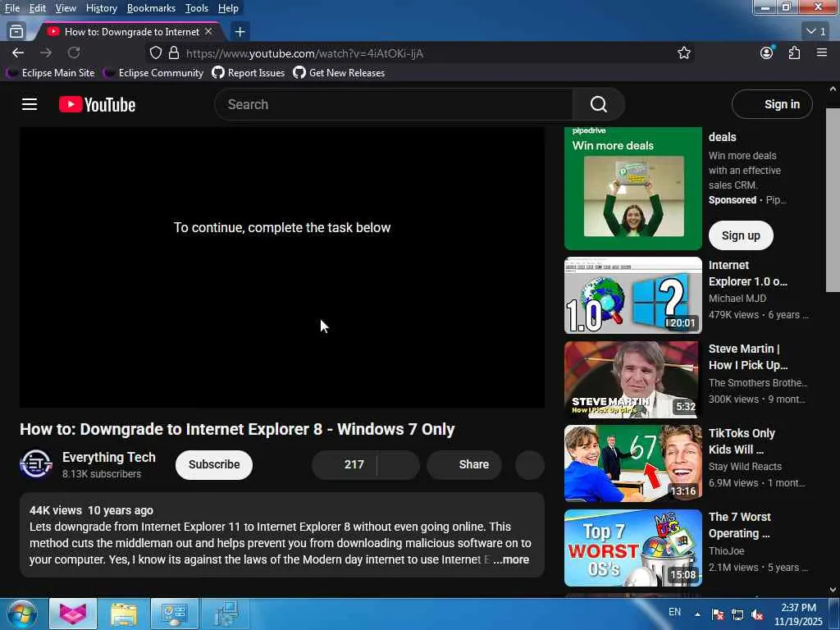Click the dislike button beside 217
The width and height of the screenshot is (840, 630).
pyautogui.click(x=399, y=464)
